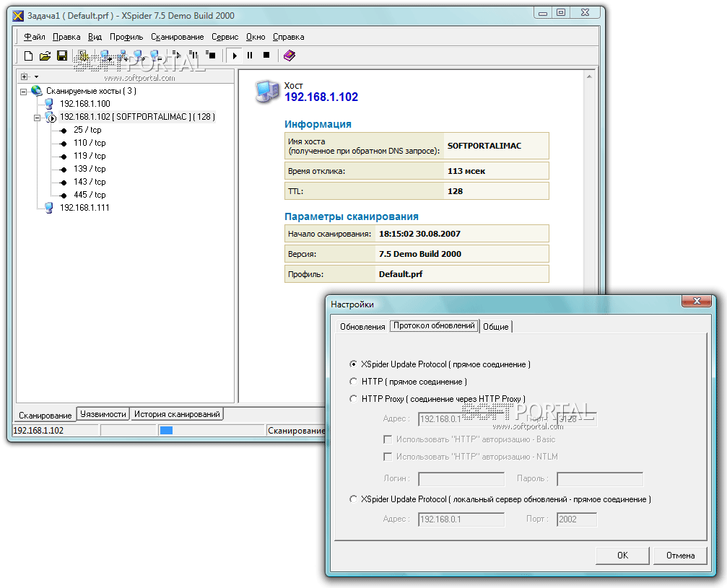Select host 192.168.1.111 in tree
The width and height of the screenshot is (727, 588).
coord(84,208)
